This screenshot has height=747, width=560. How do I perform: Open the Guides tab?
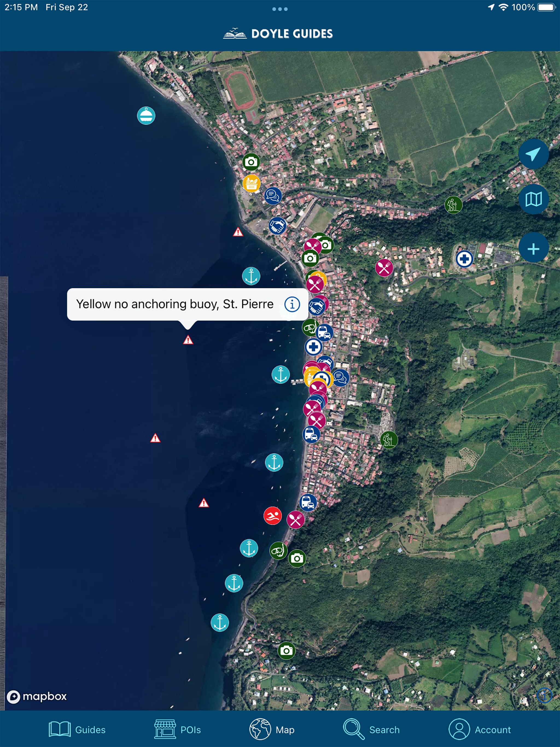(77, 730)
